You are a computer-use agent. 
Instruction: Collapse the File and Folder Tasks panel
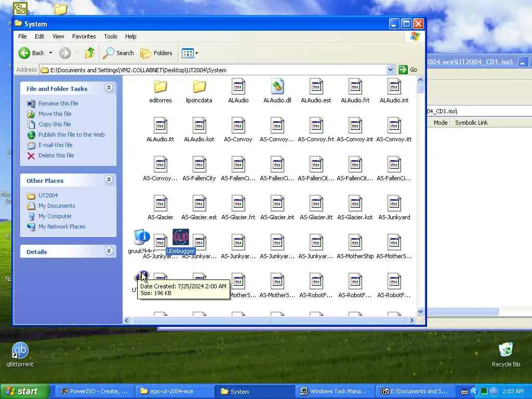(109, 88)
